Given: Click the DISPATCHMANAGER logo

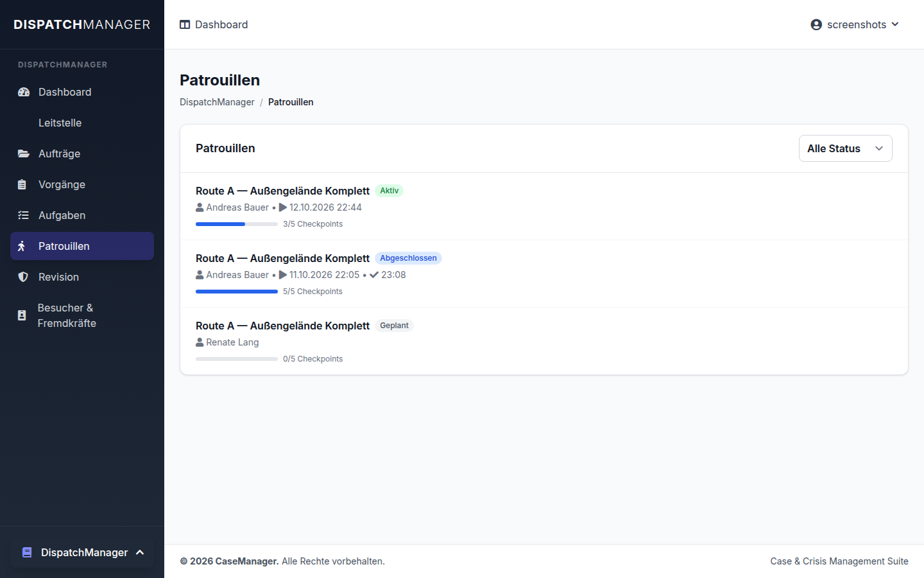Looking at the screenshot, I should [x=82, y=24].
